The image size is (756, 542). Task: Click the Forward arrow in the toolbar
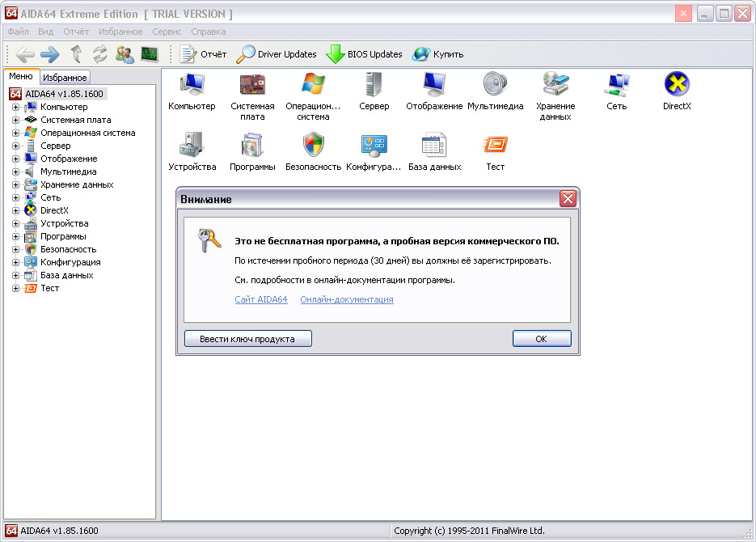point(49,54)
